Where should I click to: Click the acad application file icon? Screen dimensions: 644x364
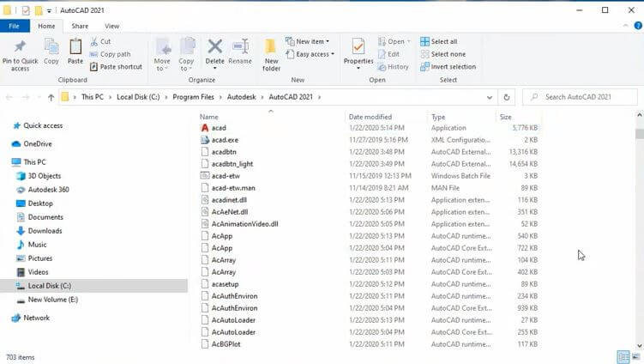click(204, 128)
